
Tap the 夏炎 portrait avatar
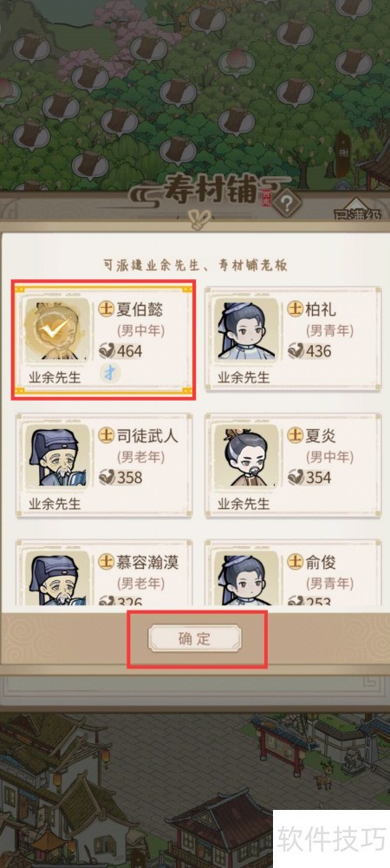tap(247, 455)
